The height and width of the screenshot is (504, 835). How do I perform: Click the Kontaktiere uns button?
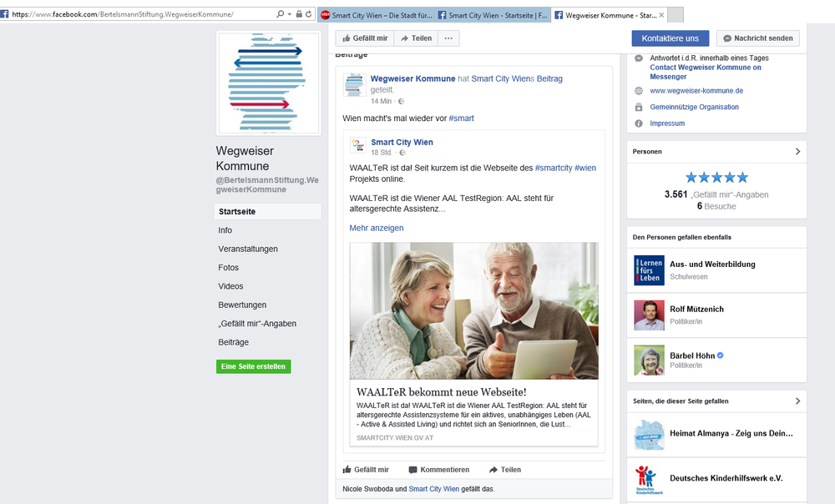click(x=670, y=38)
